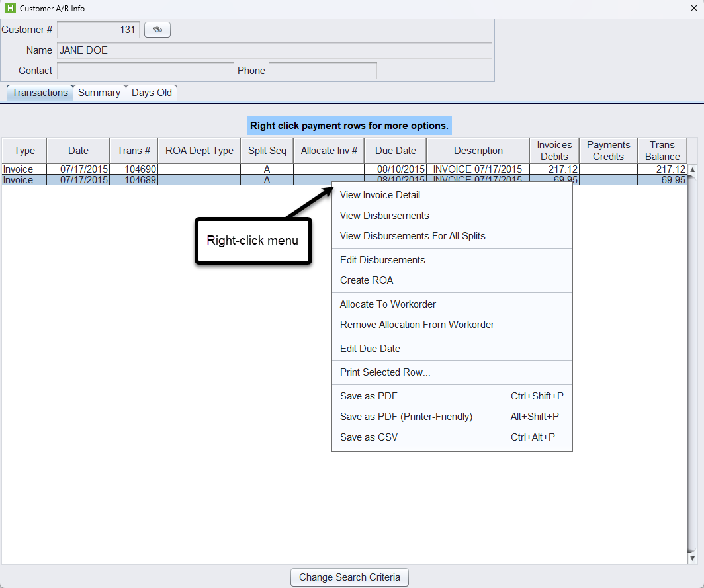Select View Invoice Detail menu option

point(380,195)
